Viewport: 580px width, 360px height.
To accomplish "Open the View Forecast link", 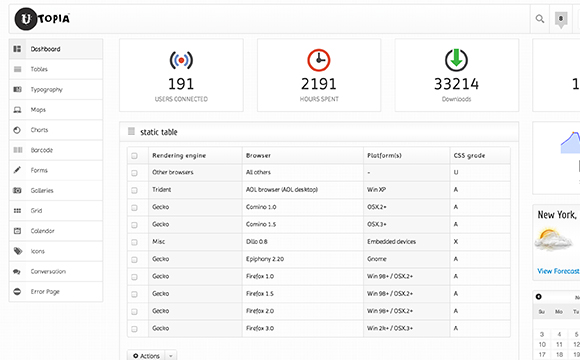I will point(558,271).
